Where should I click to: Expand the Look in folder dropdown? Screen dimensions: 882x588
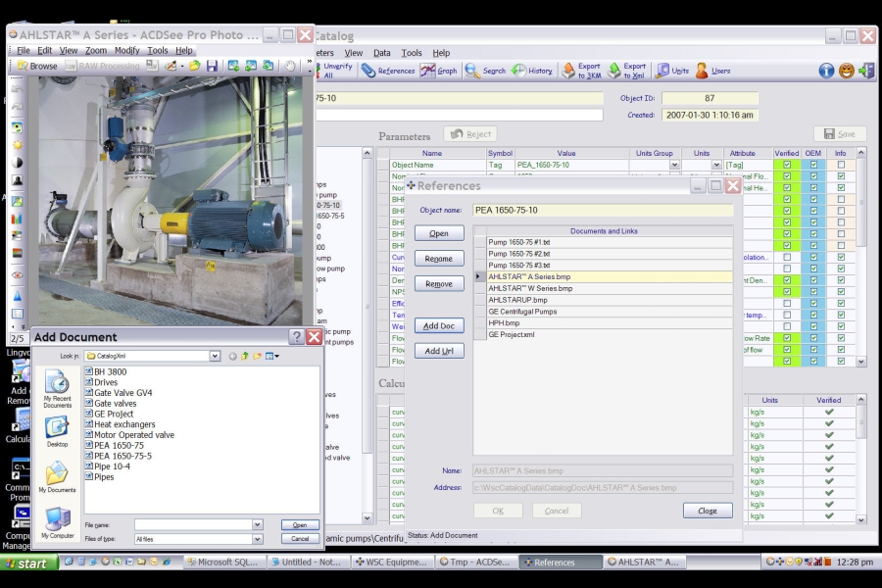pyautogui.click(x=215, y=356)
